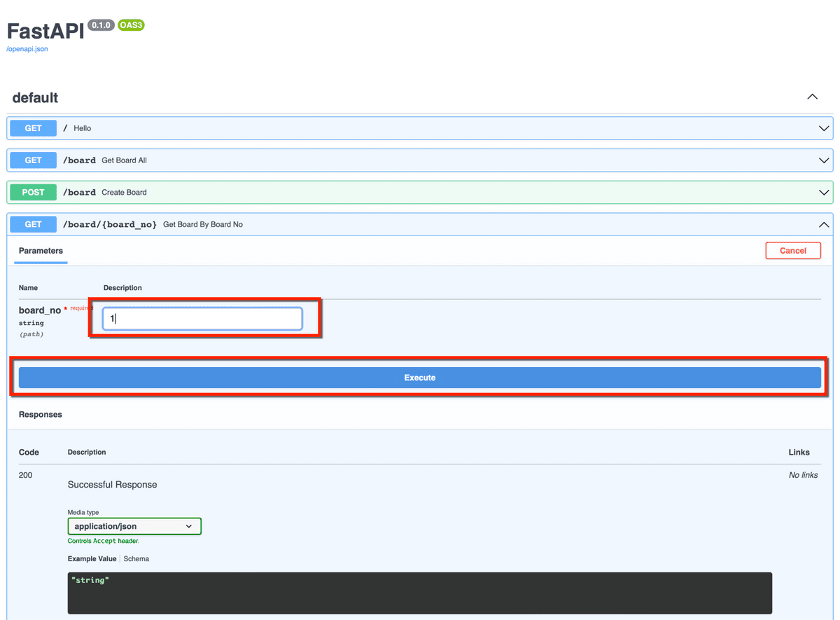Select the Example Value tab
The height and width of the screenshot is (620, 840).
(92, 559)
